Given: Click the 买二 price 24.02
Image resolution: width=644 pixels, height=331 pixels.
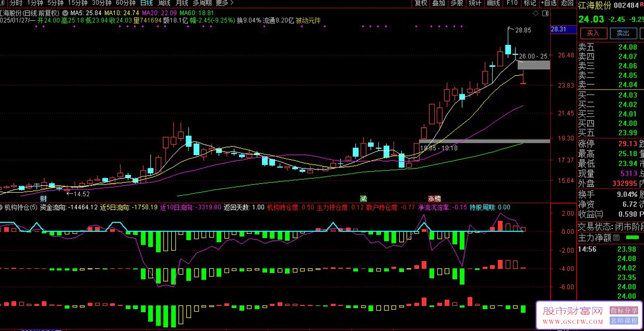Looking at the screenshot, I should (627, 105).
